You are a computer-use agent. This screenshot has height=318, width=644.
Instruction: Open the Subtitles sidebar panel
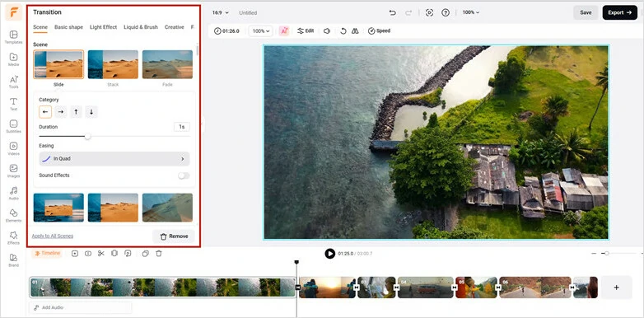[x=13, y=126]
